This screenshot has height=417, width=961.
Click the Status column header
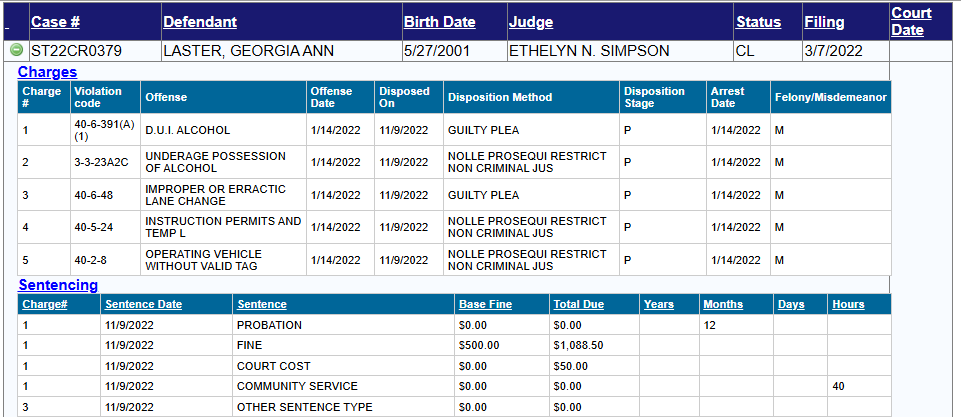click(x=758, y=21)
